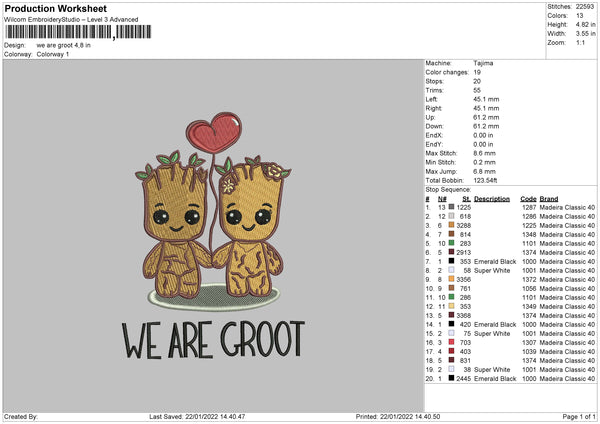Image resolution: width=600 pixels, height=424 pixels.
Task: Click 'Emerald Black' description in row 7
Action: click(495, 261)
